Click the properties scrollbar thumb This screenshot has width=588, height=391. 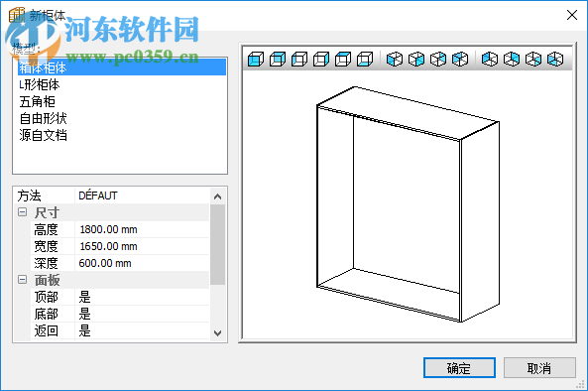point(217,244)
